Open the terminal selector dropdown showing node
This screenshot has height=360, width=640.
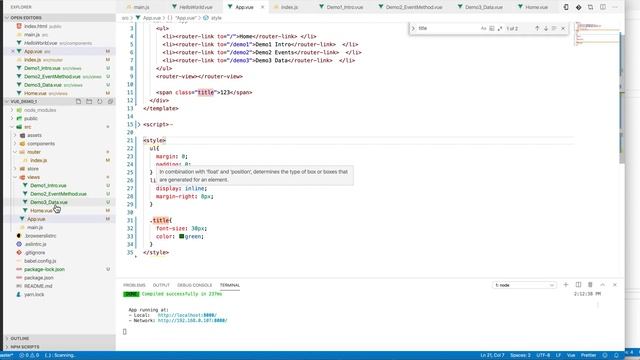(x=524, y=285)
